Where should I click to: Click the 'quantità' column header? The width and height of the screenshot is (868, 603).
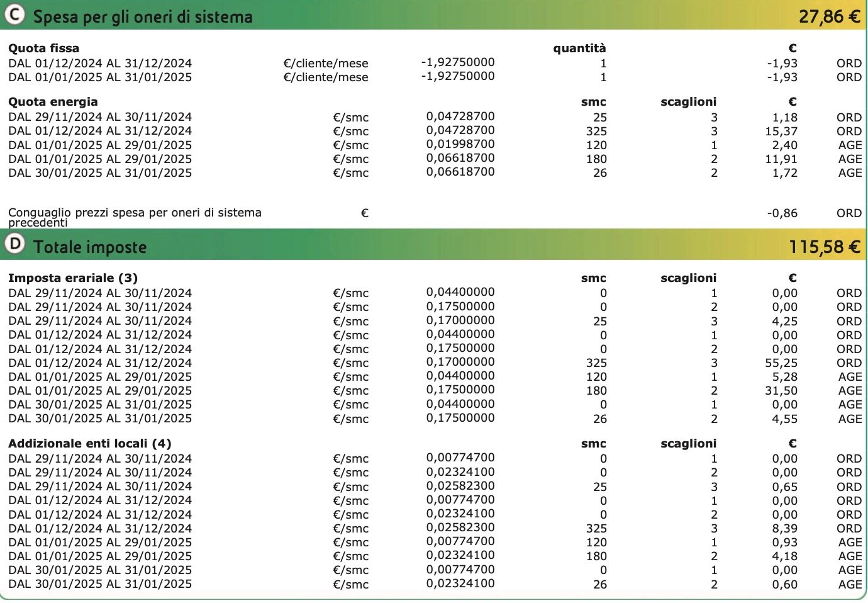[579, 48]
